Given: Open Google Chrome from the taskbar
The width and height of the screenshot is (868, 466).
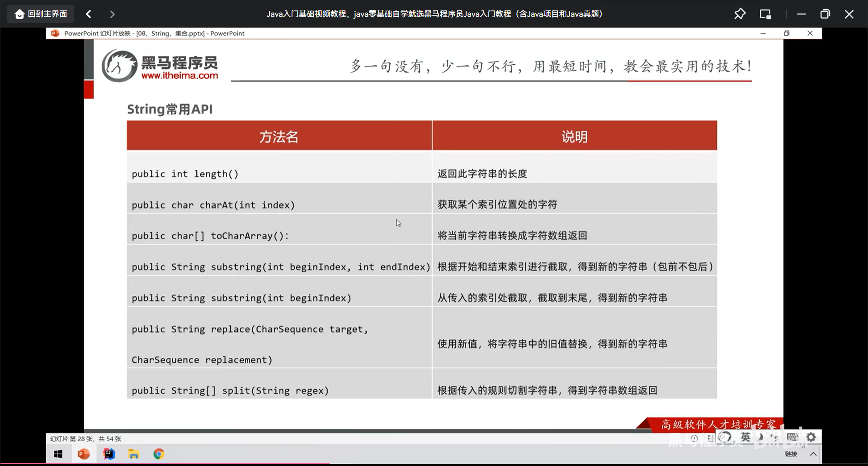Looking at the screenshot, I should point(159,454).
